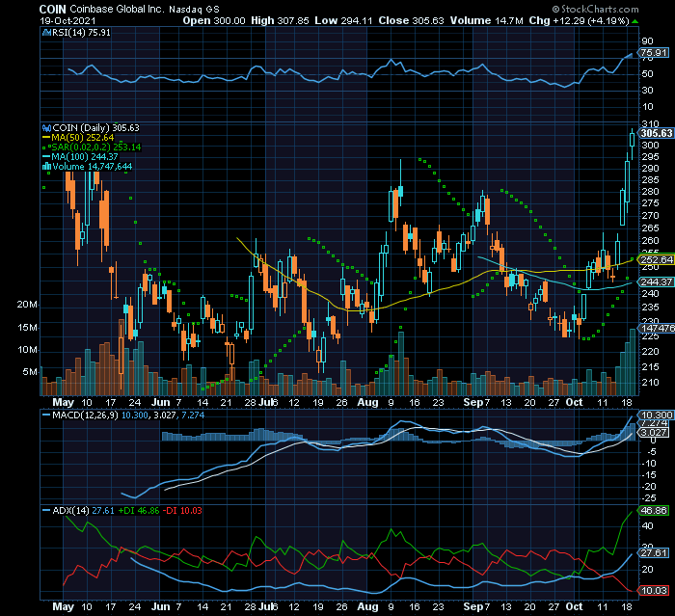Viewport: 675px width, 616px height.
Task: Click the Aug label on the price chart date axis
Action: tap(367, 403)
